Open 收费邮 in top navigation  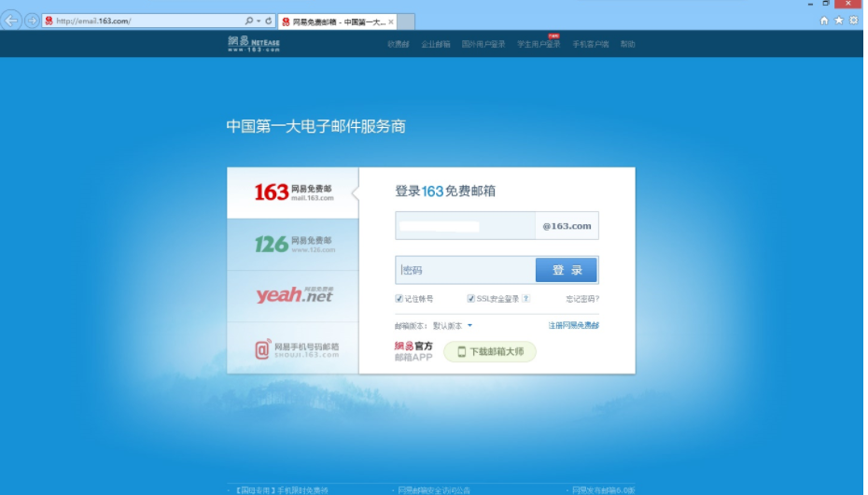(398, 44)
